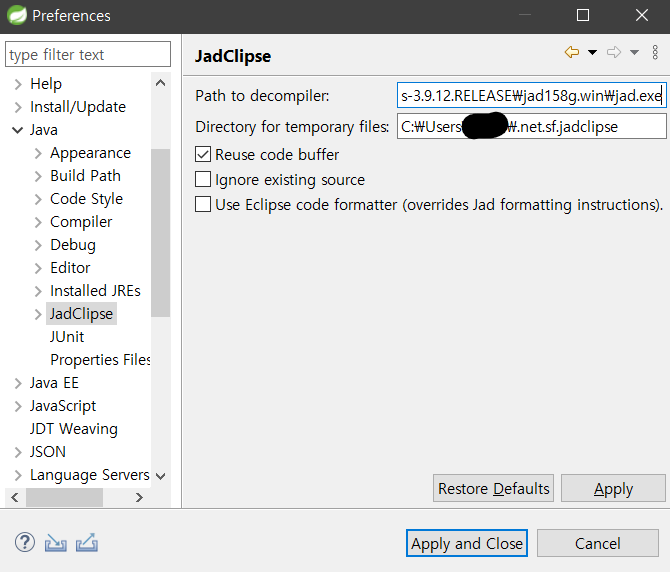The height and width of the screenshot is (572, 670).
Task: Expand the JSON node
Action: [18, 452]
